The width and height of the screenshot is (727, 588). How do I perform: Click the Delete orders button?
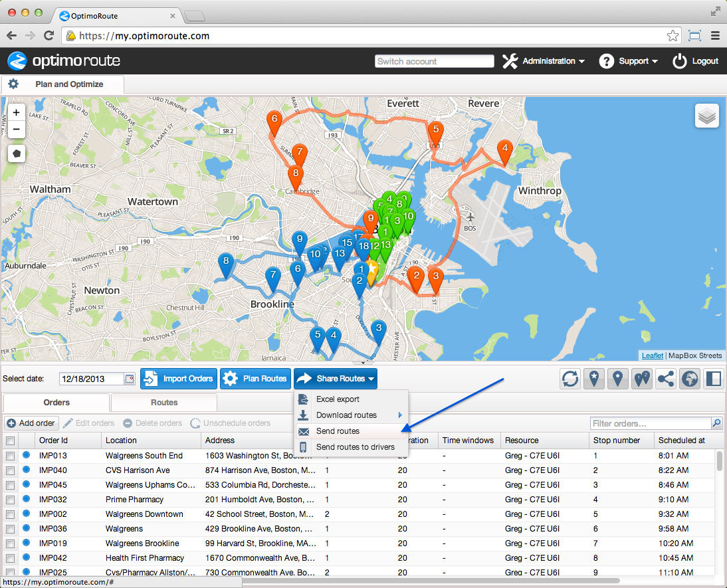[x=153, y=423]
